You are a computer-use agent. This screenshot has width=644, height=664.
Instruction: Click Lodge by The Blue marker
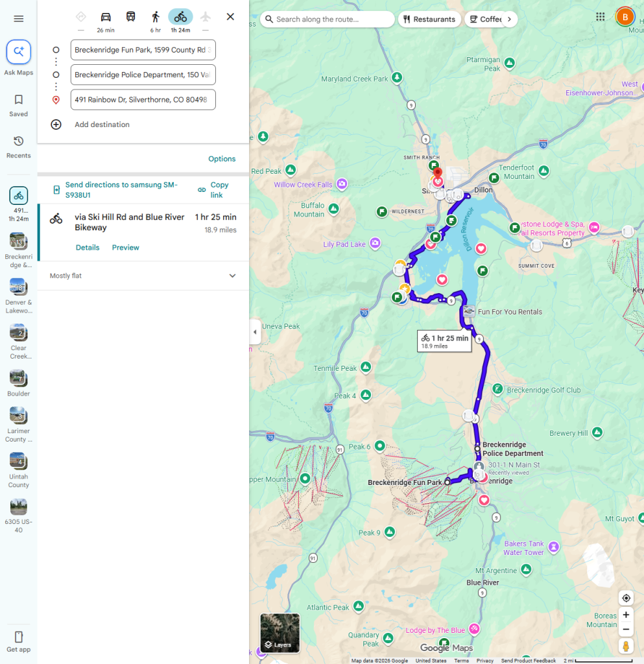(474, 629)
